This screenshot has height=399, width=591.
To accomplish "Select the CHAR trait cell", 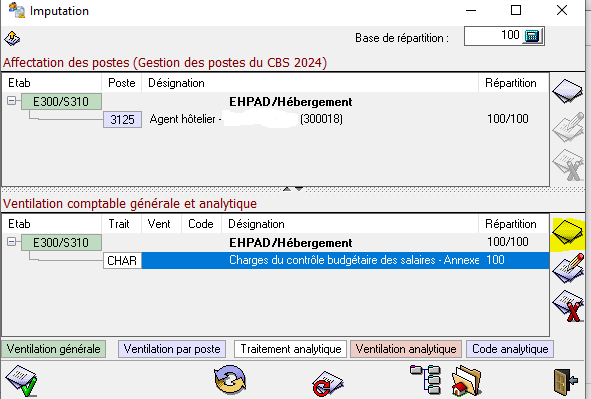I will [122, 261].
